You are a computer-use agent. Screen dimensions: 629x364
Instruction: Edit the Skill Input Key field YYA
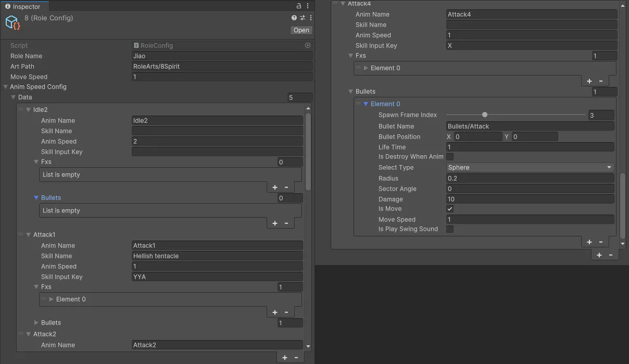click(x=217, y=277)
